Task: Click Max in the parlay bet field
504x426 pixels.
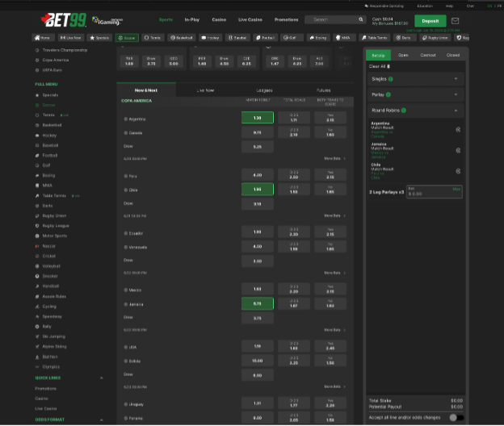Action: (456, 189)
